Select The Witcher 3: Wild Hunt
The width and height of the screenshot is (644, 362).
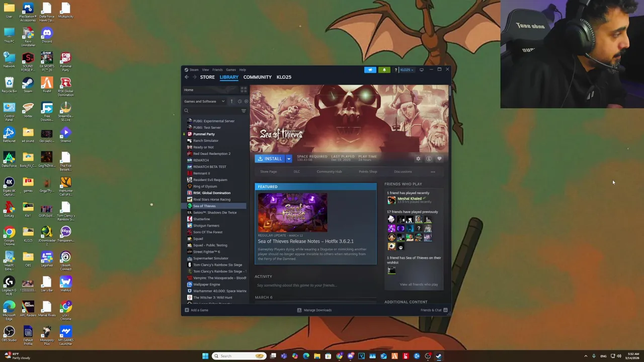click(x=212, y=298)
